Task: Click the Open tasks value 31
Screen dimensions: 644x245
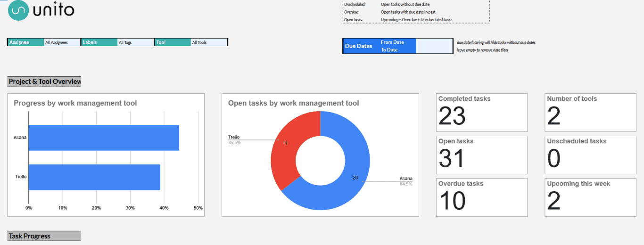Action: coord(452,158)
